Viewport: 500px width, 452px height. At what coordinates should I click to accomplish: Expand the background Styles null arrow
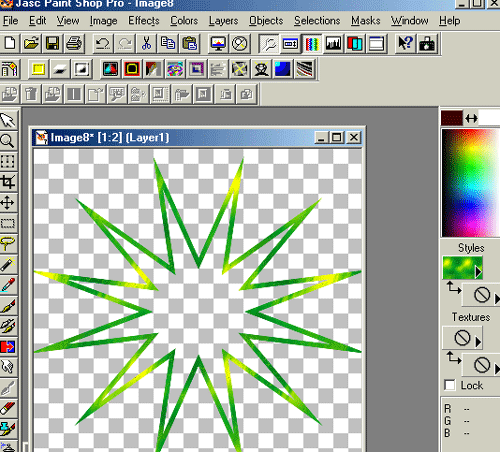[x=497, y=298]
